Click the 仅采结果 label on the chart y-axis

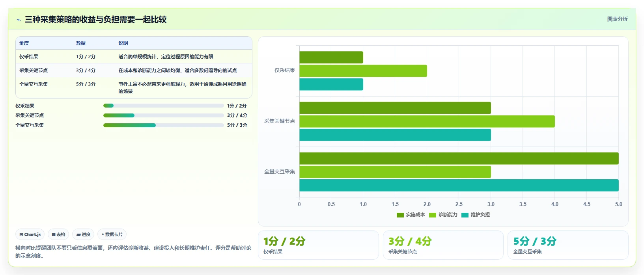285,71
